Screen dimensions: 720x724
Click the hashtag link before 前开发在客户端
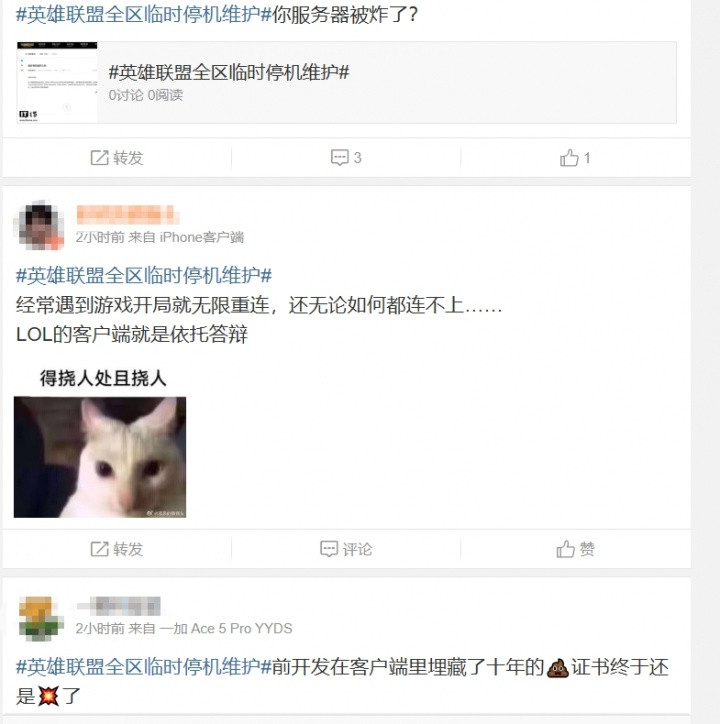(144, 667)
